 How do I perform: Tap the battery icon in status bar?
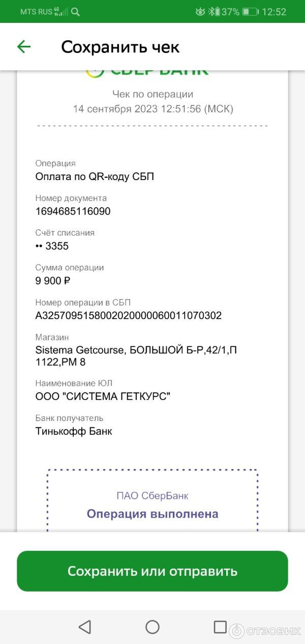coord(250,12)
